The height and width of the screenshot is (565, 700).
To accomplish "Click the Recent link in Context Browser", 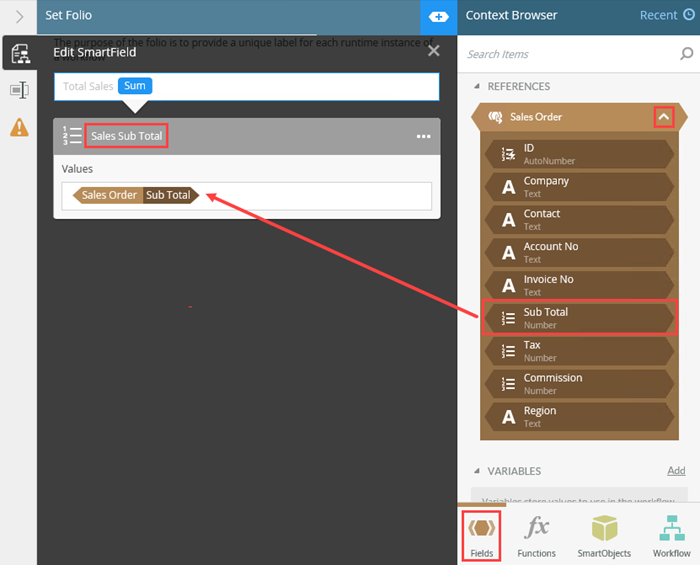I will coord(658,15).
